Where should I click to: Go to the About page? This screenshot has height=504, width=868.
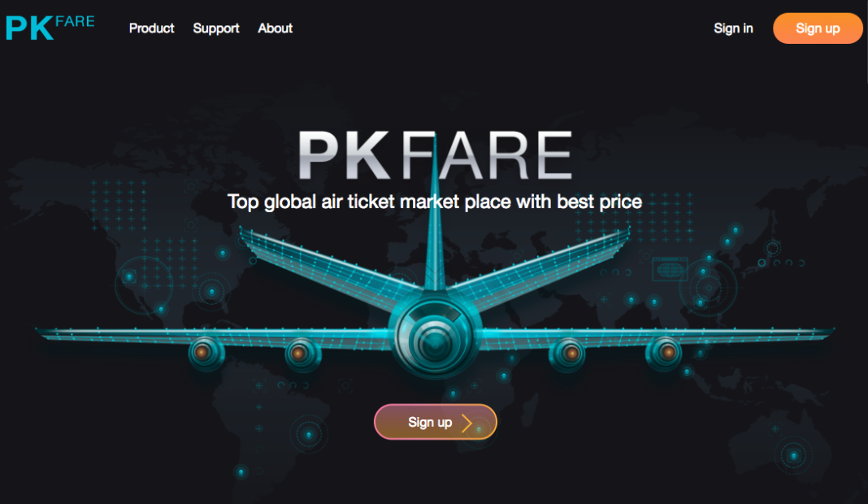(276, 28)
